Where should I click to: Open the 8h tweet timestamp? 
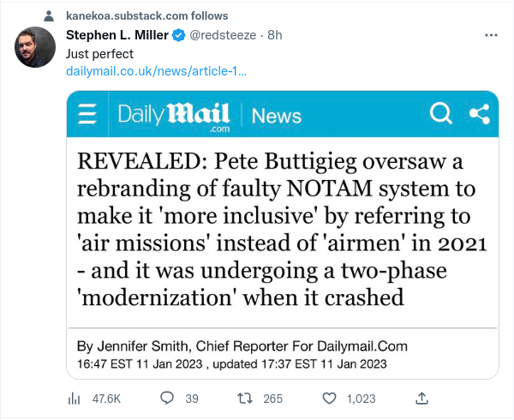click(x=275, y=35)
